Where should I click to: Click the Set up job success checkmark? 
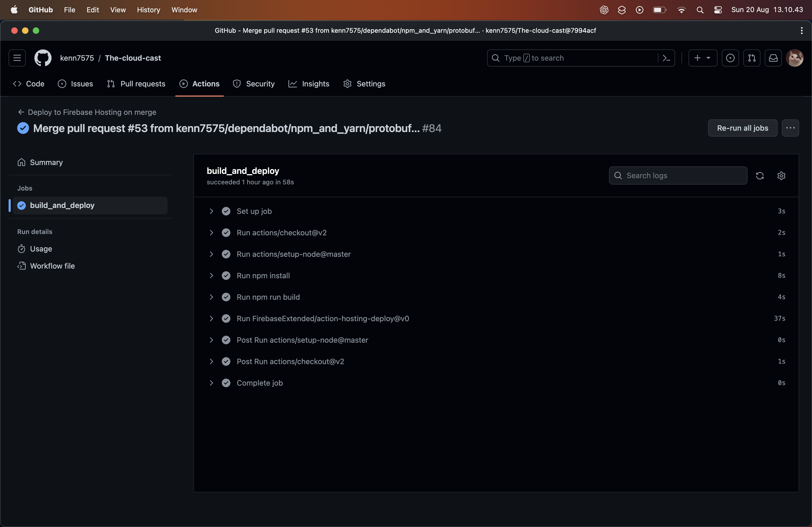[226, 211]
